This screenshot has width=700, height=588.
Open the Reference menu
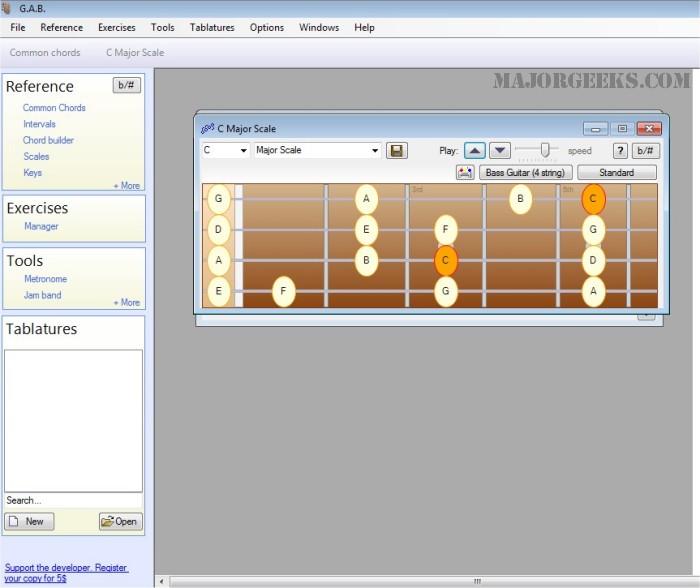[62, 28]
